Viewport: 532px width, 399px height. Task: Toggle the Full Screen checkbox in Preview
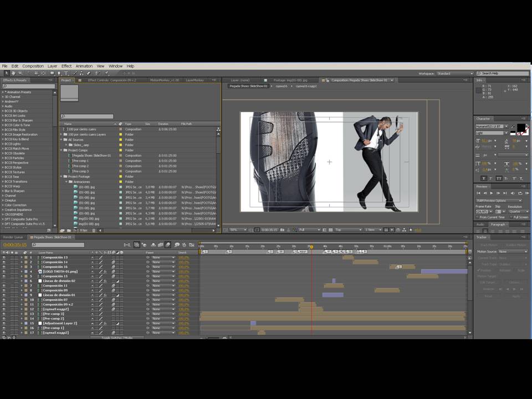(511, 217)
